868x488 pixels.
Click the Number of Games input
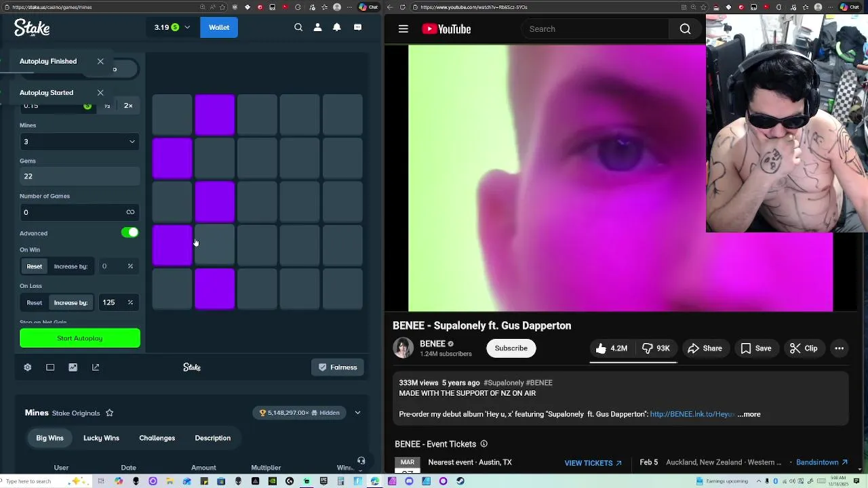tap(79, 212)
